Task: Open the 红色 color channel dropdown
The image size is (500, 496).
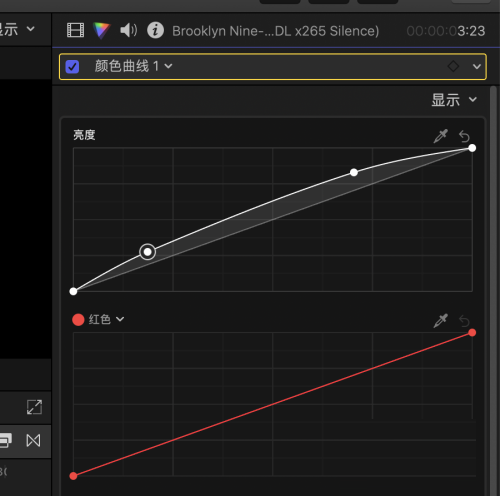Action: point(106,319)
